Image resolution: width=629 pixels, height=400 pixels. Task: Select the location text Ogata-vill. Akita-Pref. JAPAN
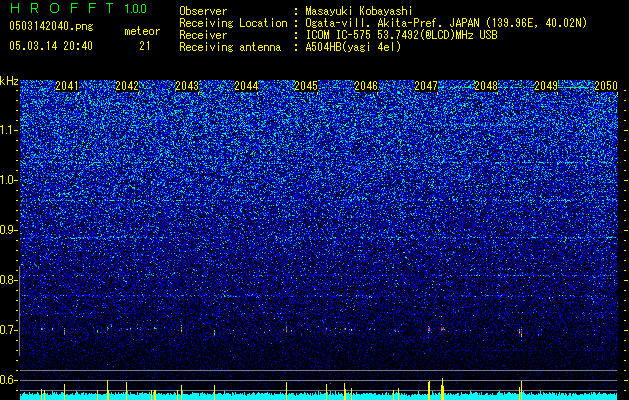coord(392,23)
